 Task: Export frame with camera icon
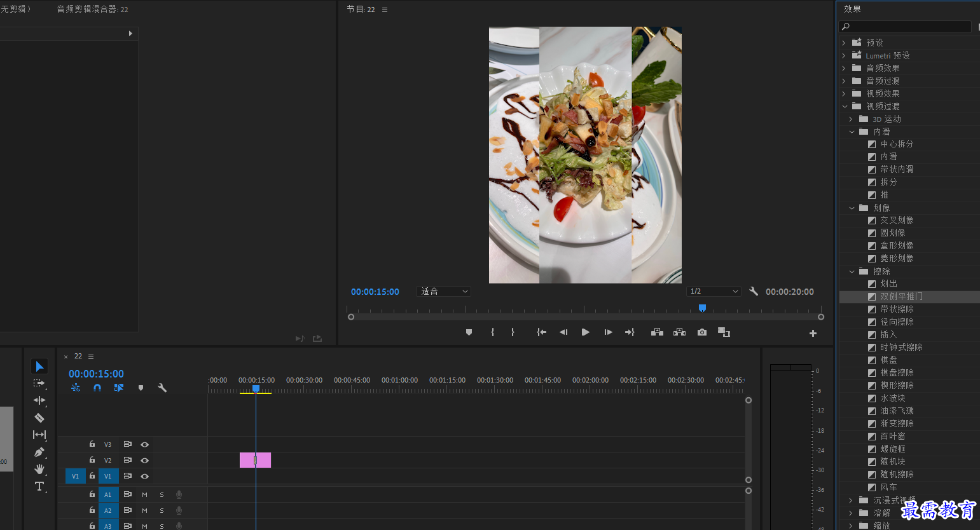pyautogui.click(x=702, y=332)
